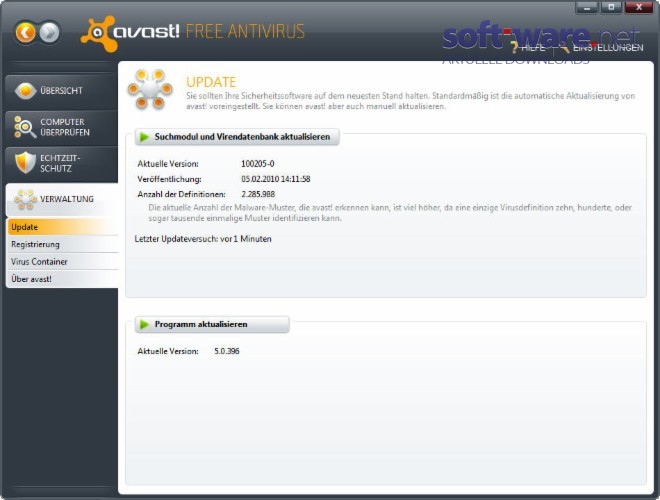Click green arrow on Virendatenbank update

point(144,137)
